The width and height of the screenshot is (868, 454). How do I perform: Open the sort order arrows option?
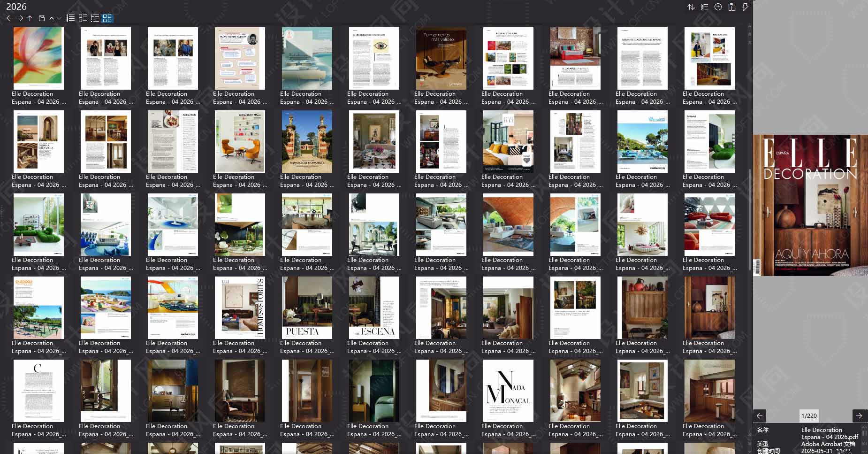tap(691, 7)
